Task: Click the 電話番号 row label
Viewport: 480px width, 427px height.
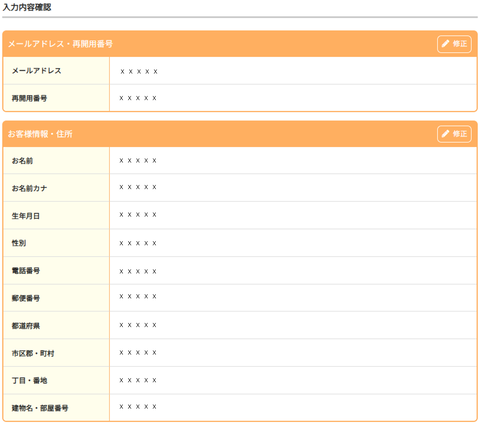Action: pyautogui.click(x=26, y=271)
